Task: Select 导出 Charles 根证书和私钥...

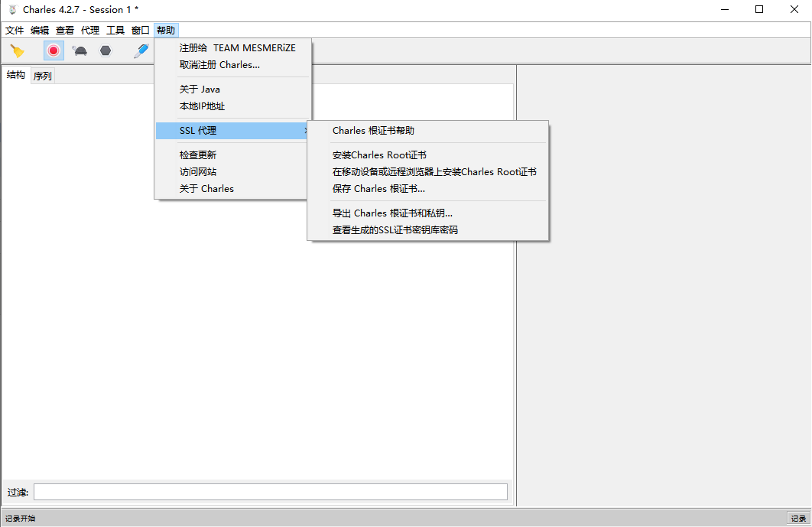Action: (x=427, y=213)
